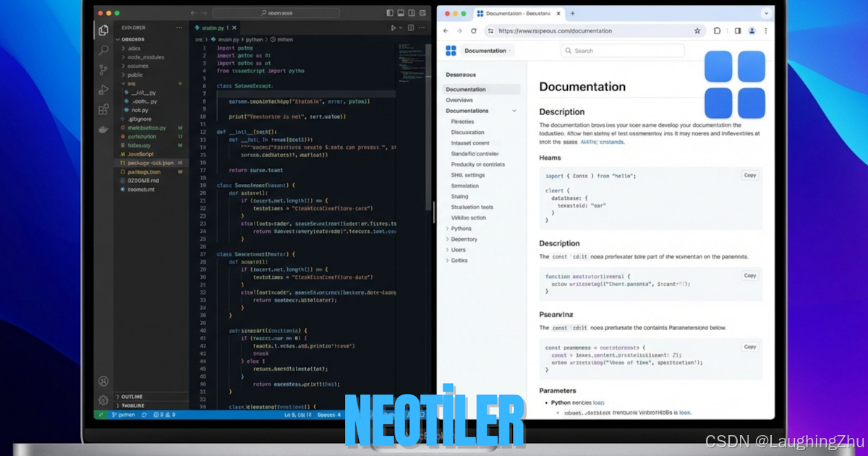
Task: Expand Pythons section in docs sidebar
Action: coord(459,229)
